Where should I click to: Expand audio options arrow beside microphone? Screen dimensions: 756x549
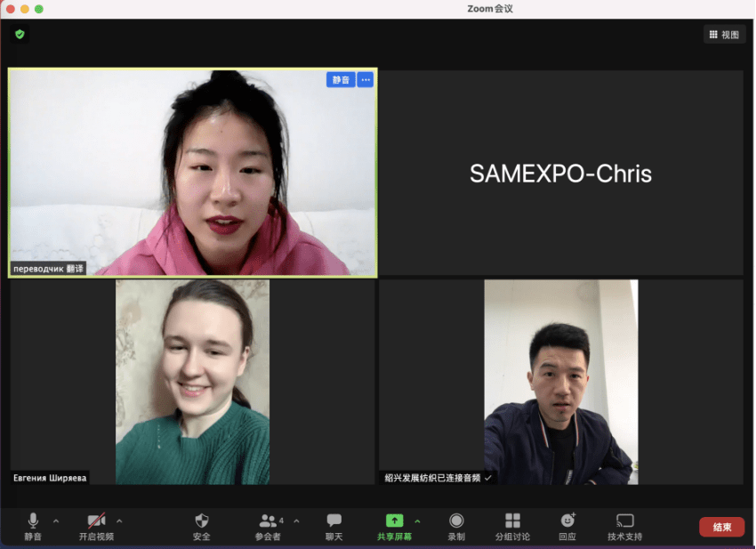coord(56,521)
